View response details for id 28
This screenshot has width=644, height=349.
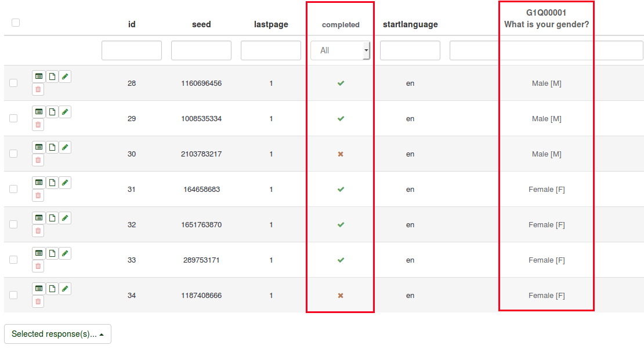[39, 77]
